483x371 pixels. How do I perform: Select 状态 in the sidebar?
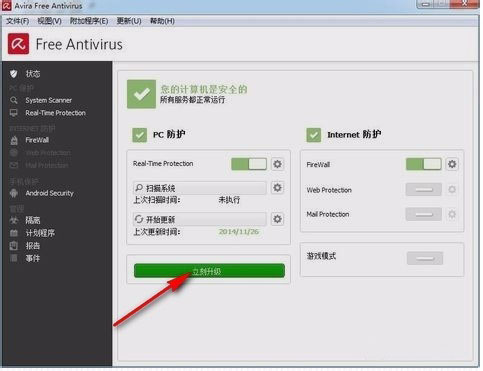pyautogui.click(x=33, y=74)
